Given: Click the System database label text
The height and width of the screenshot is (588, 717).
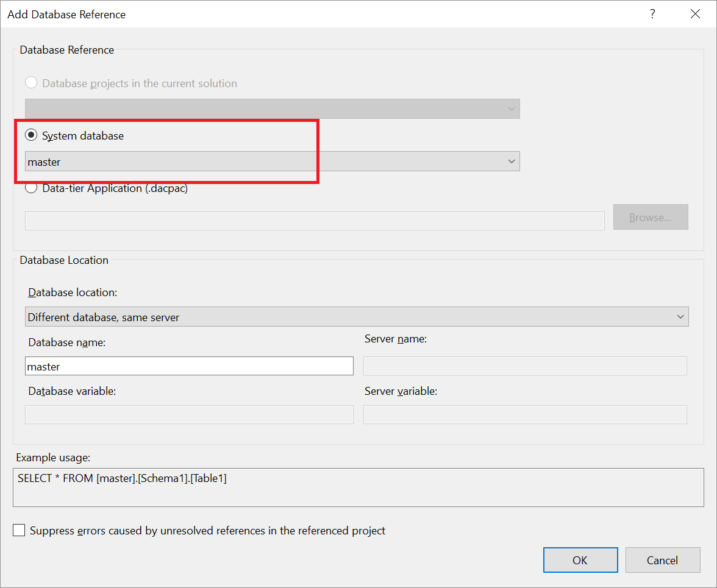Looking at the screenshot, I should click(83, 135).
